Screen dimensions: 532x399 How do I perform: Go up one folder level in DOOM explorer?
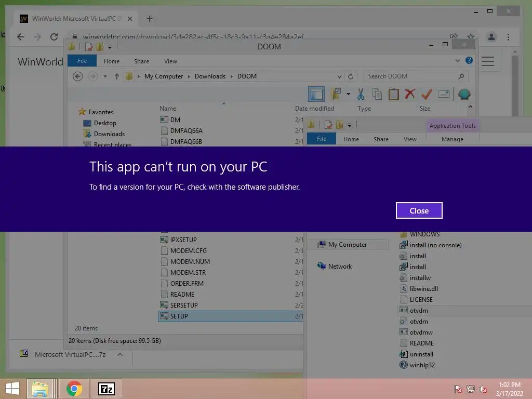click(x=117, y=76)
